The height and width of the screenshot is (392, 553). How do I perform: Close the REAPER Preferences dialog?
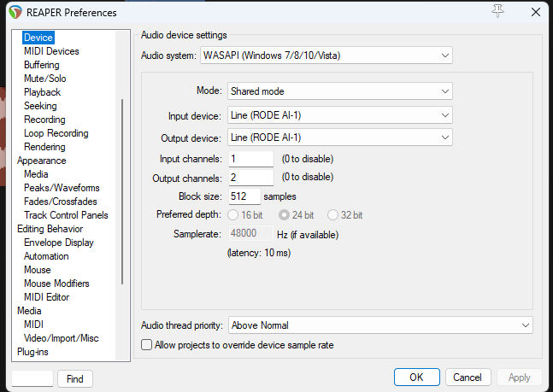(x=536, y=12)
